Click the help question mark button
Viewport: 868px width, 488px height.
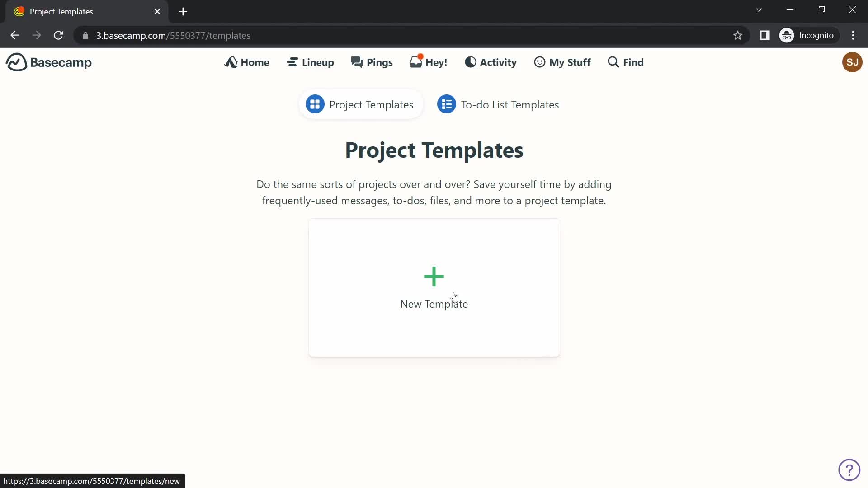click(x=850, y=470)
